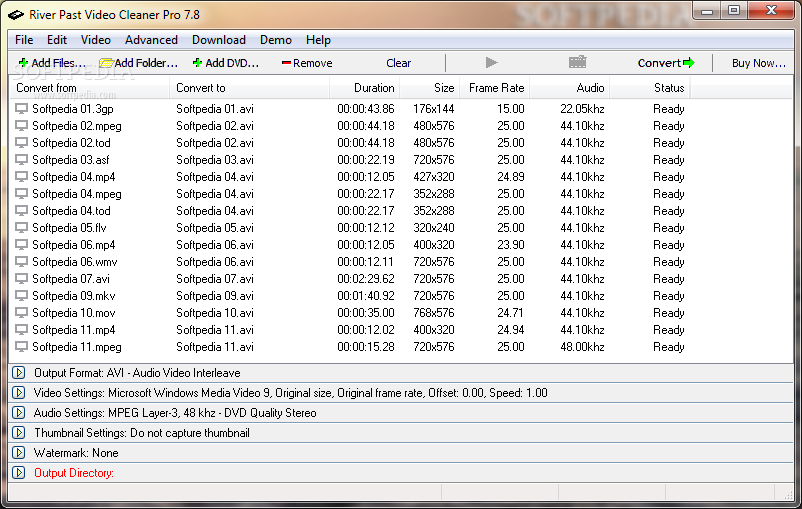Click the Size column header
Viewport: 802px width, 509px height.
tap(430, 87)
